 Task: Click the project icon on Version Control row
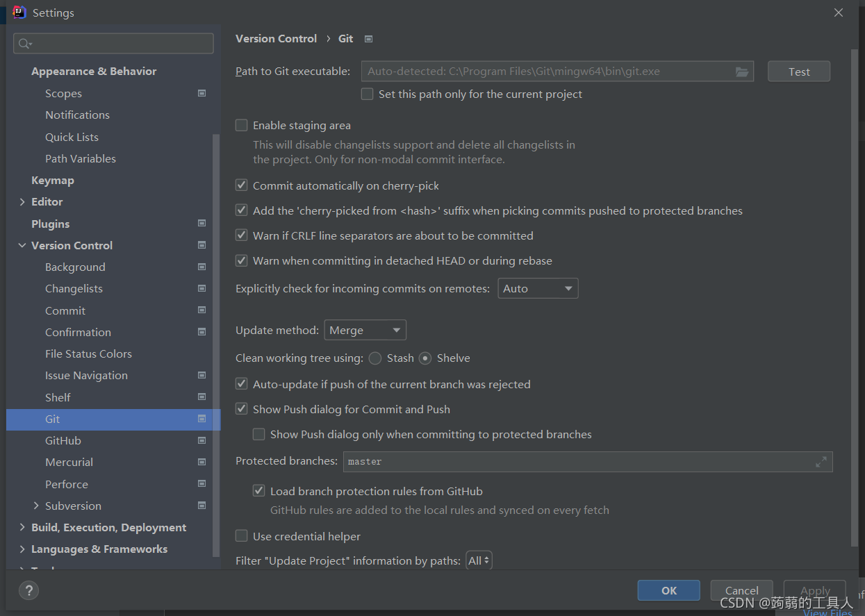202,245
